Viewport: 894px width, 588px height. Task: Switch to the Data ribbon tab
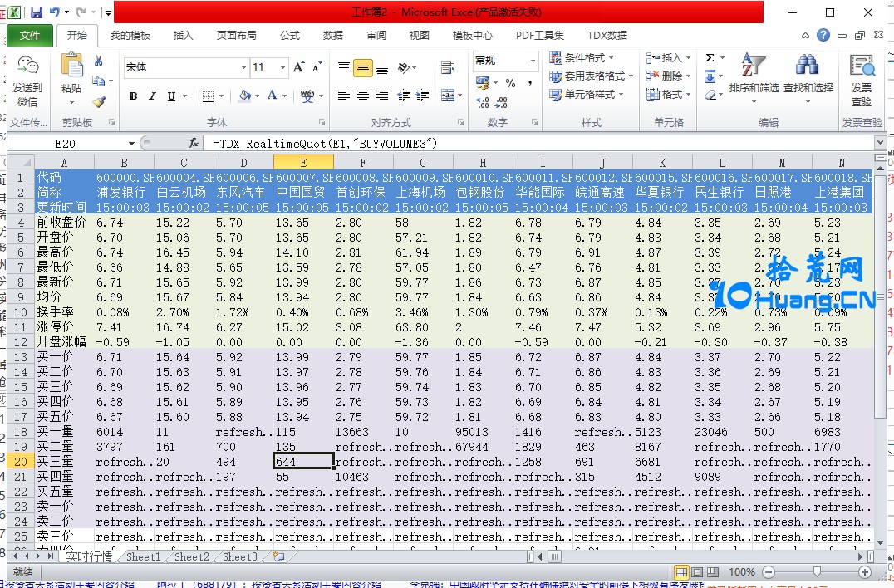pyautogui.click(x=333, y=36)
